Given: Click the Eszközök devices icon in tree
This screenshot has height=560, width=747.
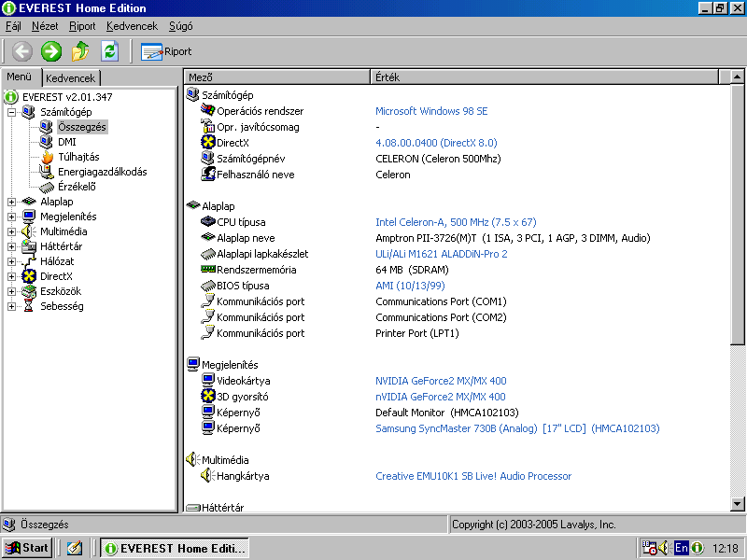Looking at the screenshot, I should click(x=29, y=291).
